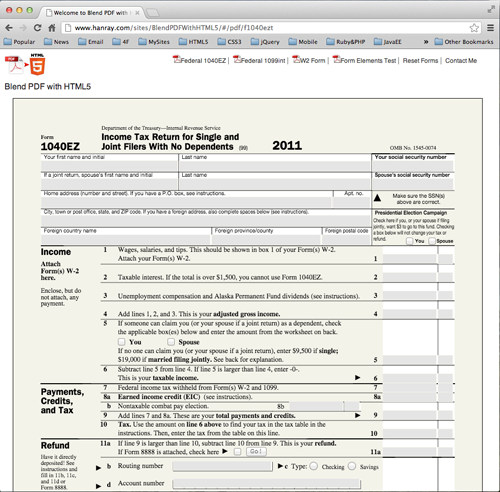Click the Contact Me link
The image size is (500, 492).
[x=461, y=61]
